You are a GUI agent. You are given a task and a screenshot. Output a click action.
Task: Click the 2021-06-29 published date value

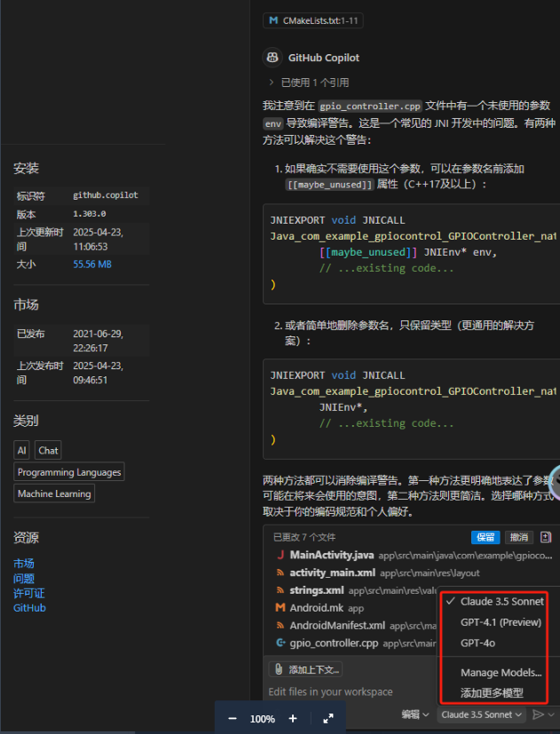click(98, 341)
